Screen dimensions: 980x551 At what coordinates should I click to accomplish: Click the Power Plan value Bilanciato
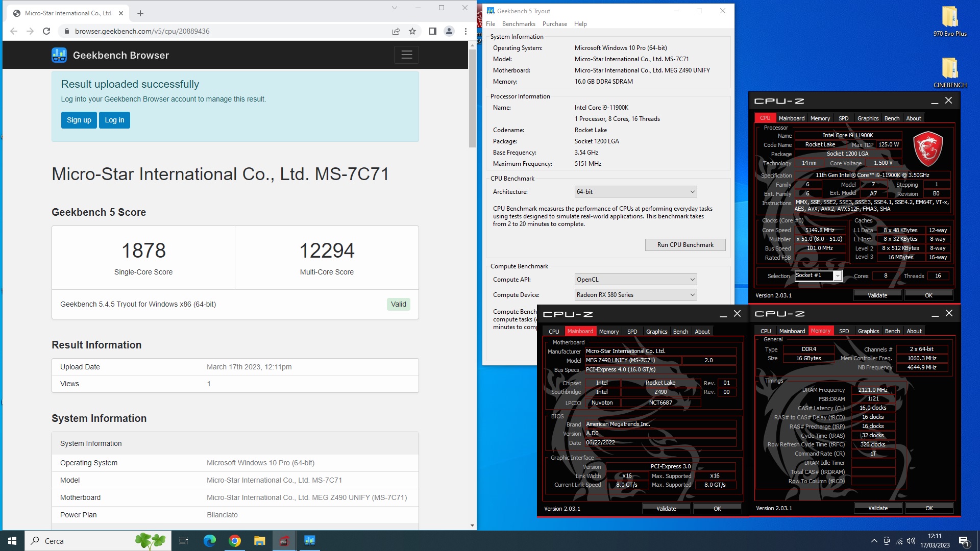pyautogui.click(x=222, y=515)
